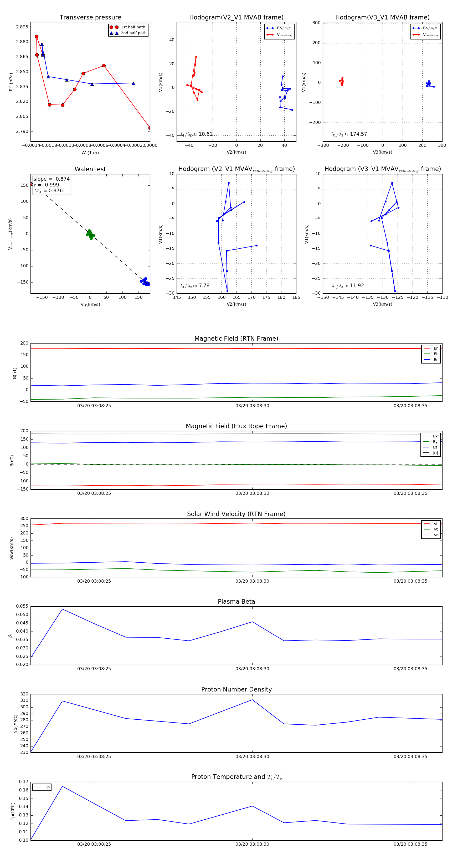Click "03/20 03:08:25" under Magnetic Field RTN plot
This screenshot has width=473, height=868.
pyautogui.click(x=94, y=406)
